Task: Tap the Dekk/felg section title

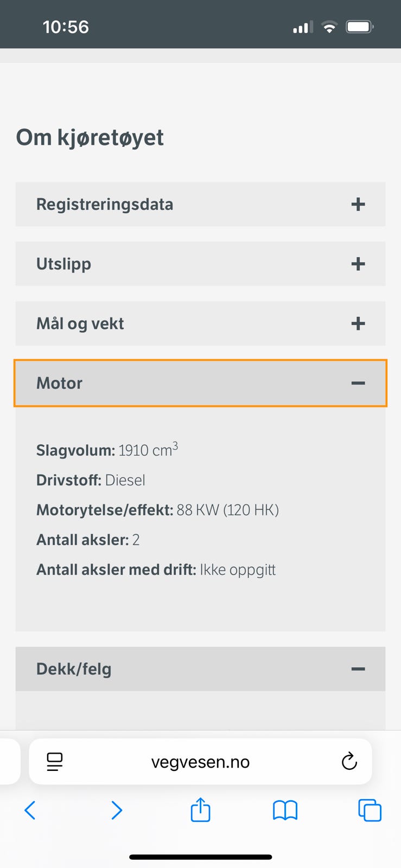Action: pos(74,669)
